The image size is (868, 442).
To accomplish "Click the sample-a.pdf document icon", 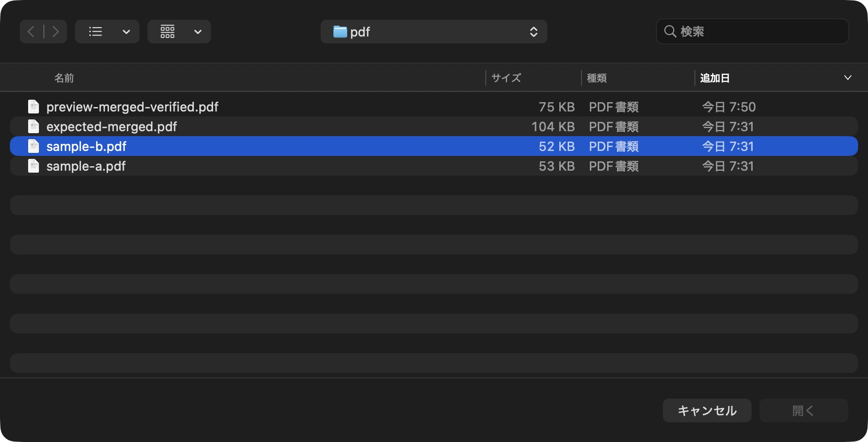I will 34,166.
